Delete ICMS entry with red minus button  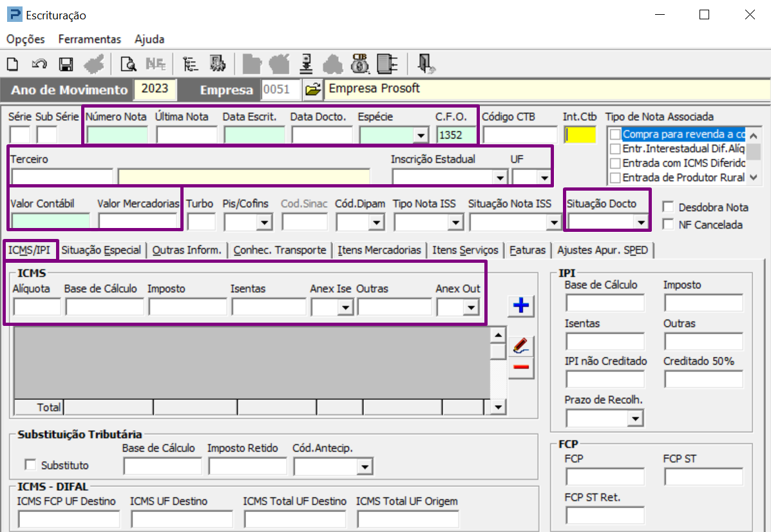click(x=520, y=368)
